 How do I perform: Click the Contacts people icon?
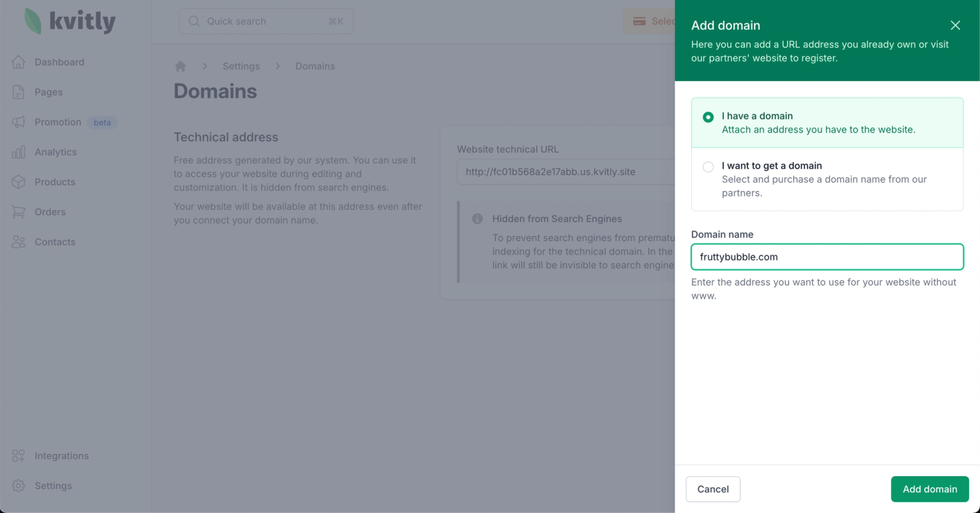click(x=19, y=242)
